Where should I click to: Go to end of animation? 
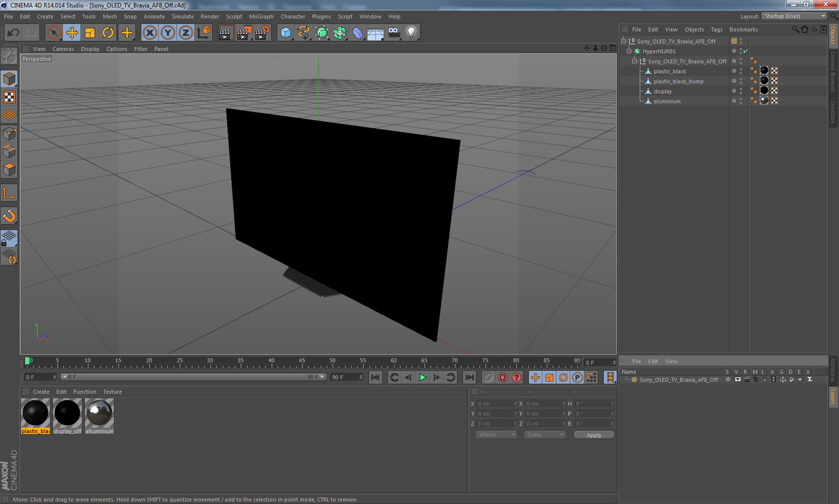click(469, 377)
